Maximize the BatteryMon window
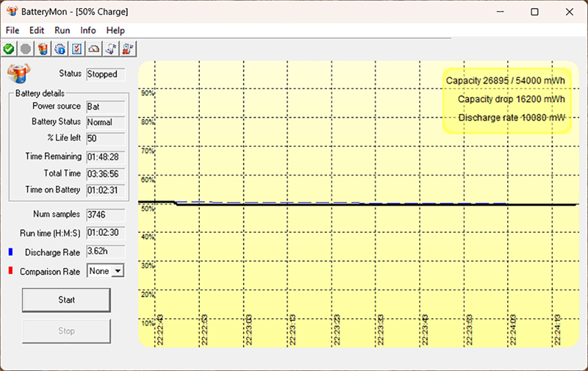 534,12
